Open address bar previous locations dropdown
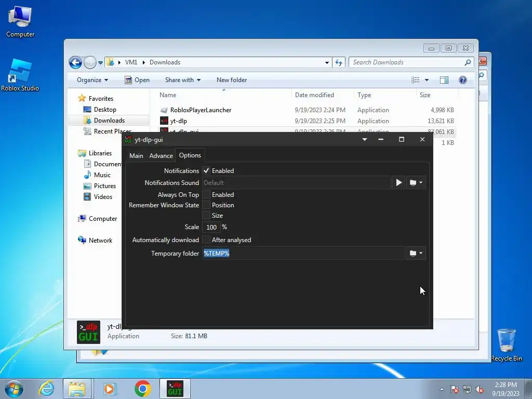The image size is (532, 399). point(327,62)
